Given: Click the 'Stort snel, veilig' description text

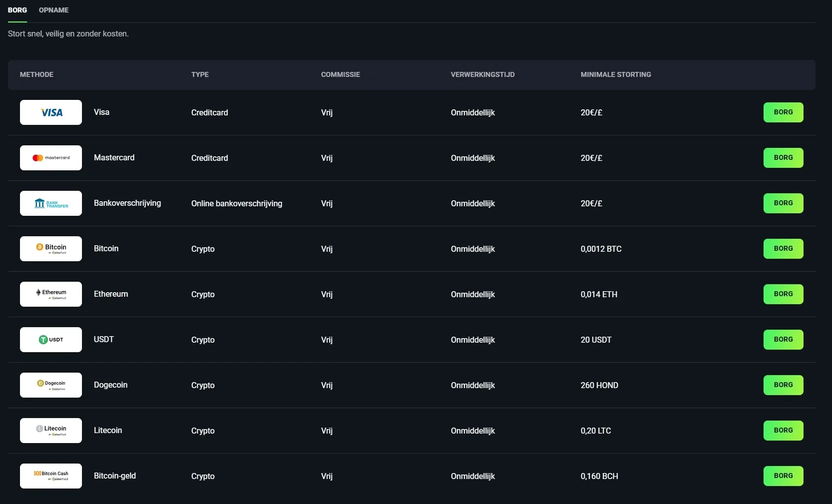Looking at the screenshot, I should pos(68,33).
